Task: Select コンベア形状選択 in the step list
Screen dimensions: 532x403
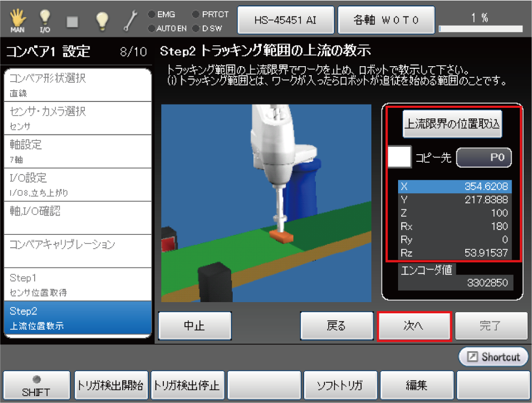Action: click(x=77, y=84)
